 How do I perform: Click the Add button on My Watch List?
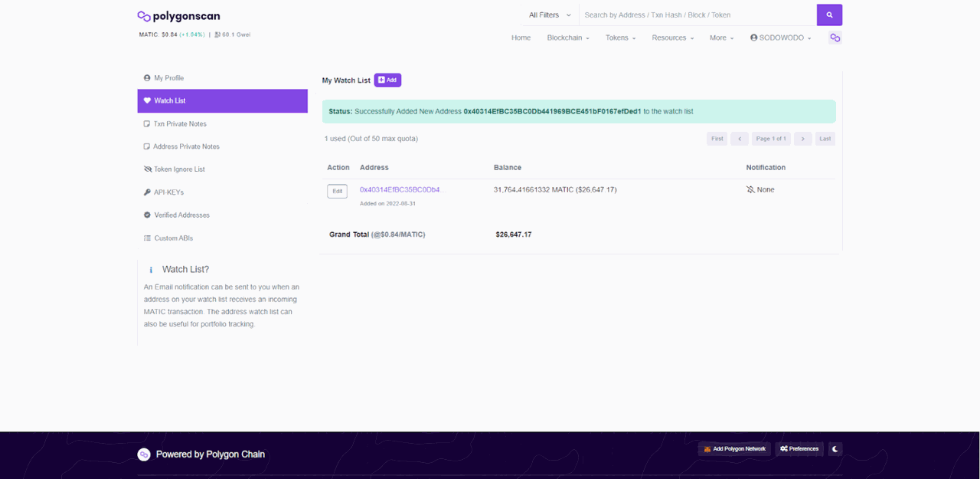coord(387,80)
